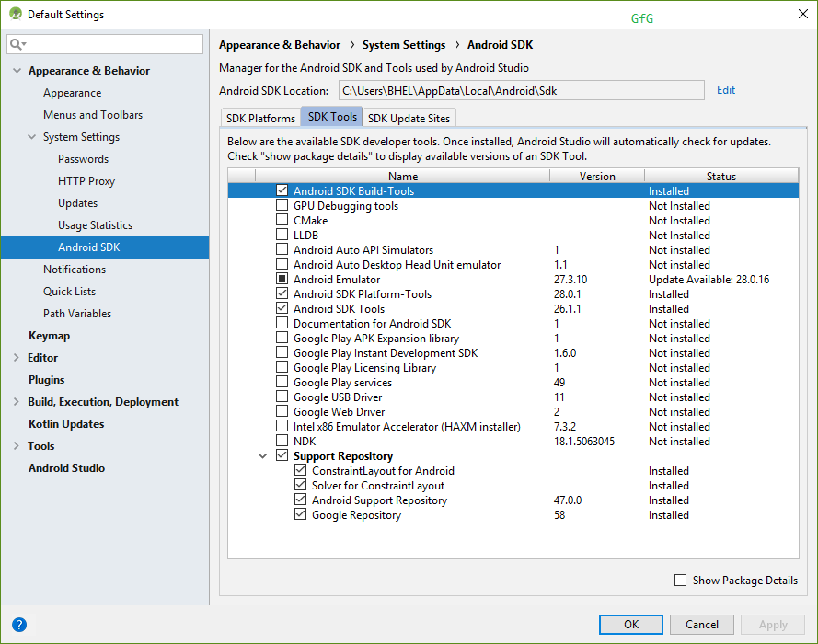
Task: Select Passwords settings
Action: click(84, 159)
